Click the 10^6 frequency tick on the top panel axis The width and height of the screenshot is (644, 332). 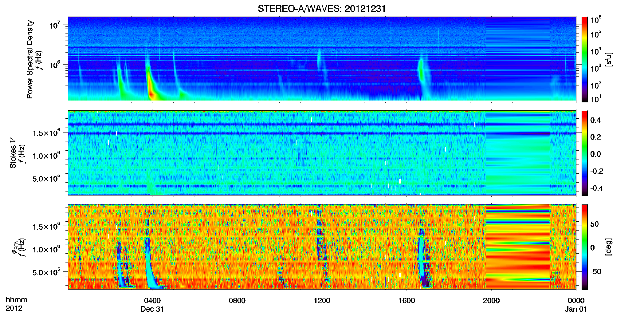click(55, 65)
